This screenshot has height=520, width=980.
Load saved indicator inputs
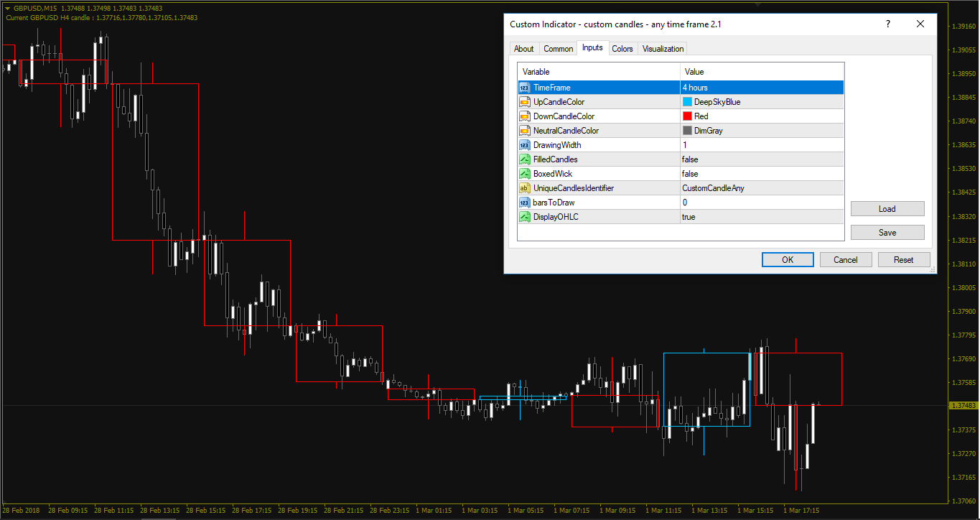pos(887,209)
